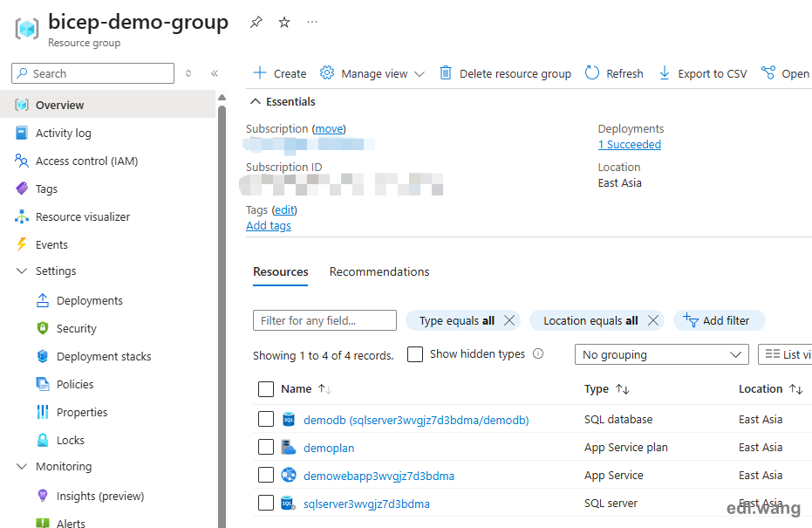Open Resource visualizer menu item
This screenshot has height=528, width=812.
click(83, 216)
